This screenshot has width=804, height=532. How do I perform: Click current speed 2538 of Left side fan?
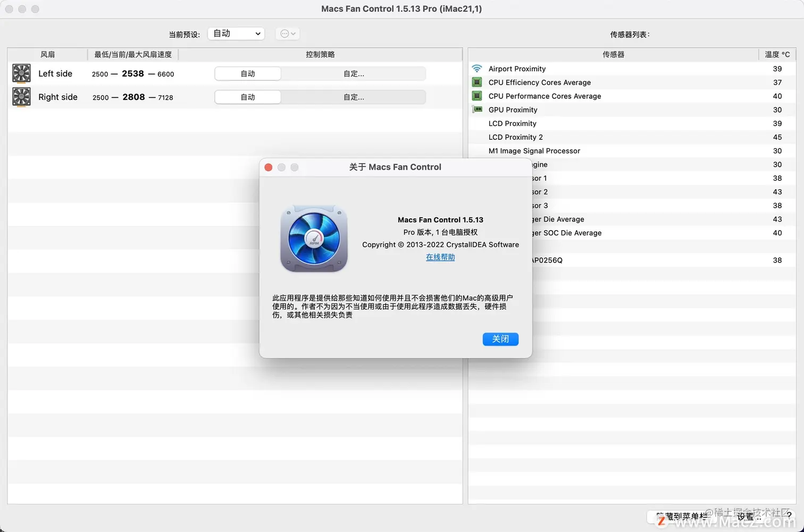pyautogui.click(x=133, y=74)
